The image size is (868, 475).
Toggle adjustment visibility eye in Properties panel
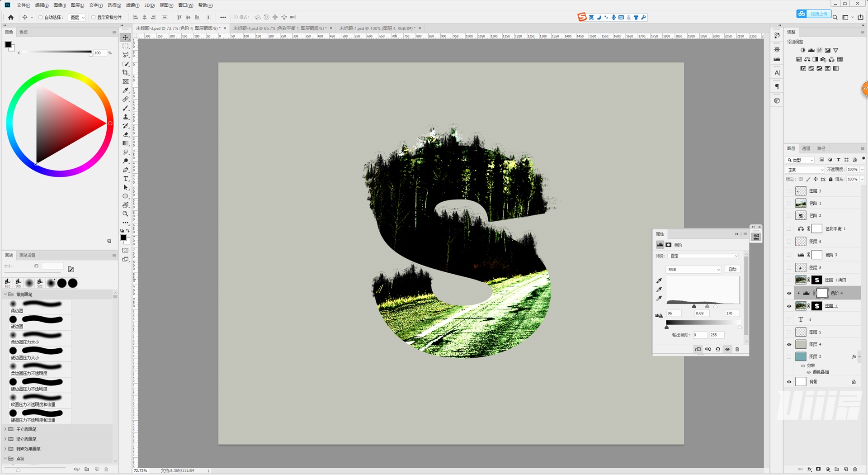coord(727,349)
